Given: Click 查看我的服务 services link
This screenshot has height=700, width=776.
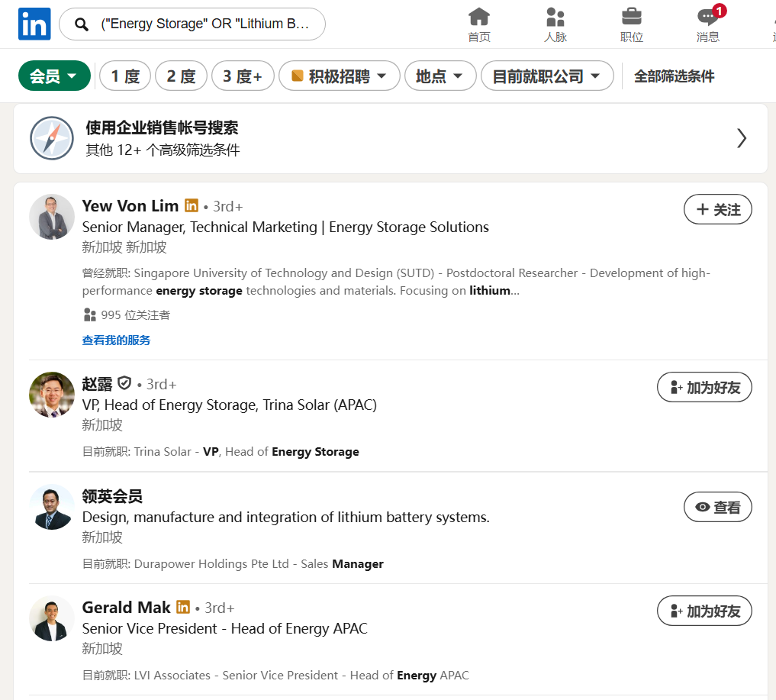Looking at the screenshot, I should point(116,340).
